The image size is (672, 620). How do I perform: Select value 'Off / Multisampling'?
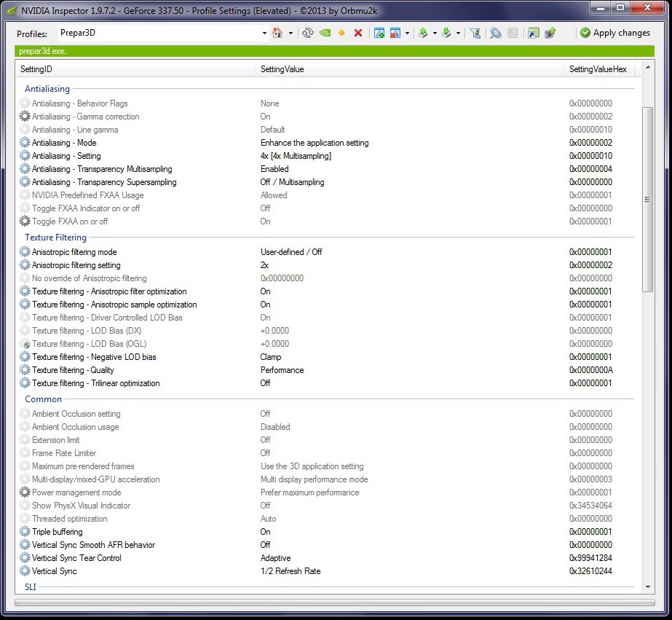coord(292,182)
